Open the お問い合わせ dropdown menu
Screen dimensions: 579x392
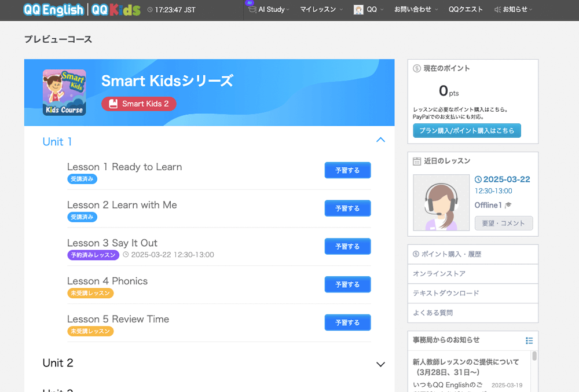(x=416, y=10)
